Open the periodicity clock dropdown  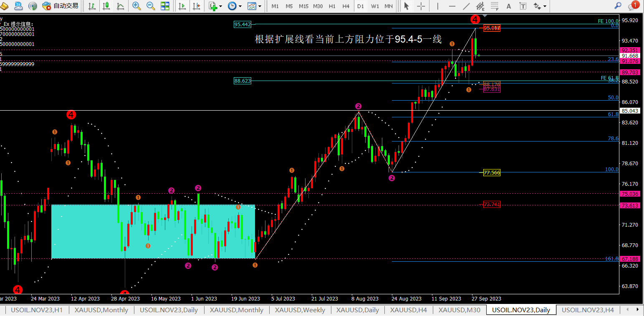[x=234, y=6]
